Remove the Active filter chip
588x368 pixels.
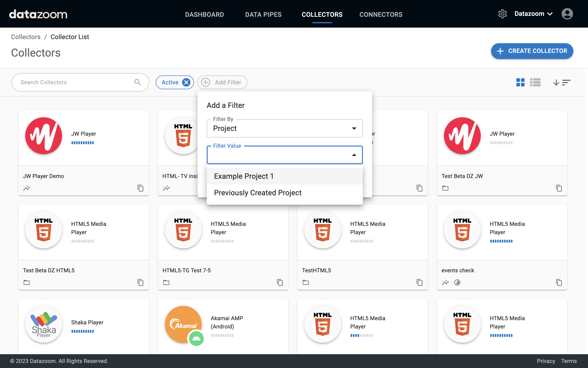click(186, 82)
